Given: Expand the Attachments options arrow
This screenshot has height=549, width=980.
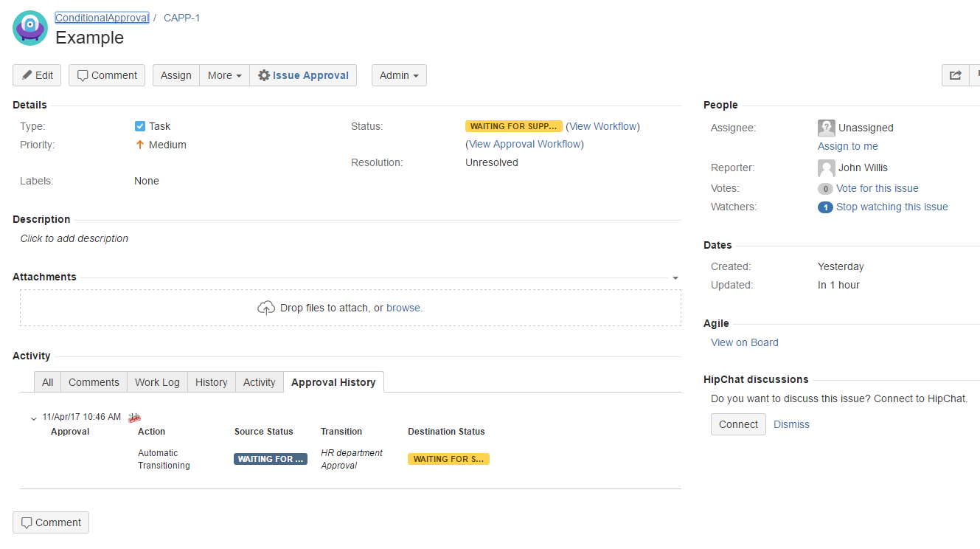Looking at the screenshot, I should pos(675,278).
